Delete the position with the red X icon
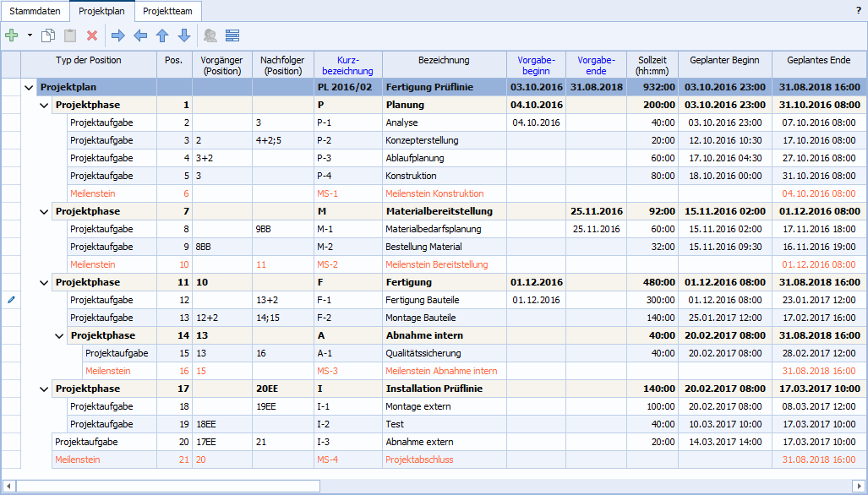The image size is (868, 495). (x=92, y=35)
